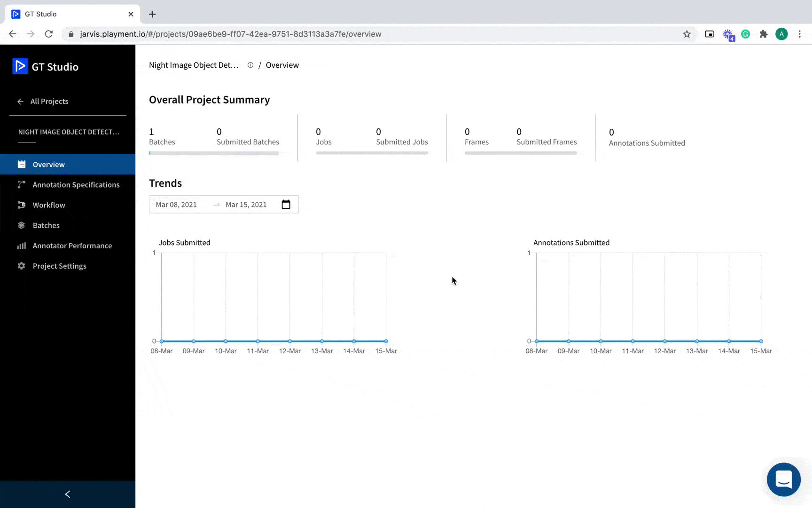Click the GT Studio logo icon

point(20,66)
